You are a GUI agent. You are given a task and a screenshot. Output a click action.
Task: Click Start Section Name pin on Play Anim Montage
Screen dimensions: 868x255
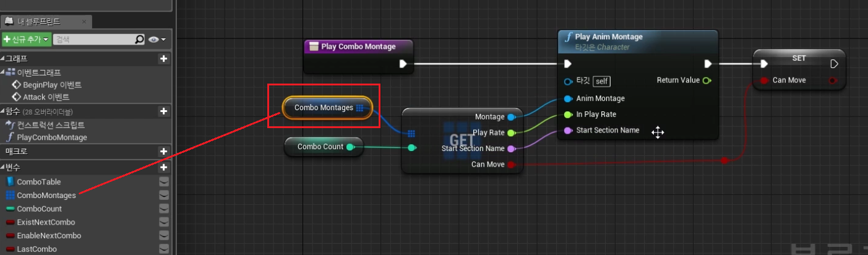click(568, 131)
